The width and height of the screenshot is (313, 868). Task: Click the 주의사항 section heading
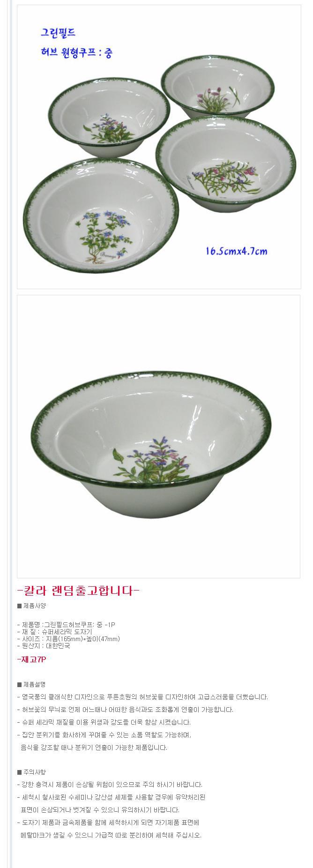(x=34, y=772)
